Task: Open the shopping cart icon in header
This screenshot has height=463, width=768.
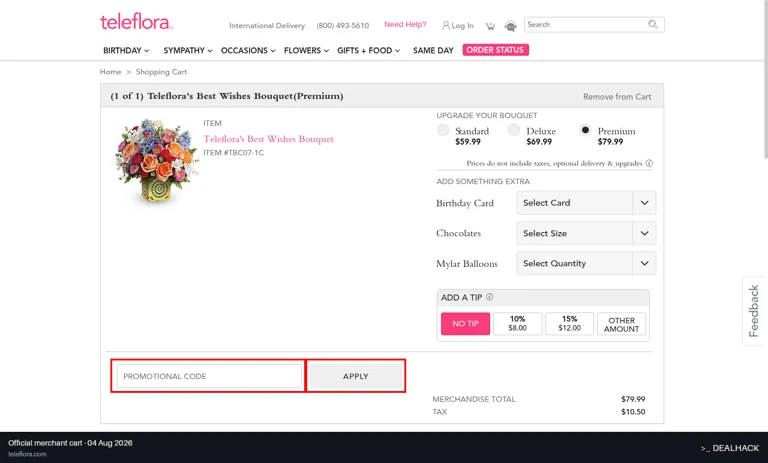Action: pos(490,26)
